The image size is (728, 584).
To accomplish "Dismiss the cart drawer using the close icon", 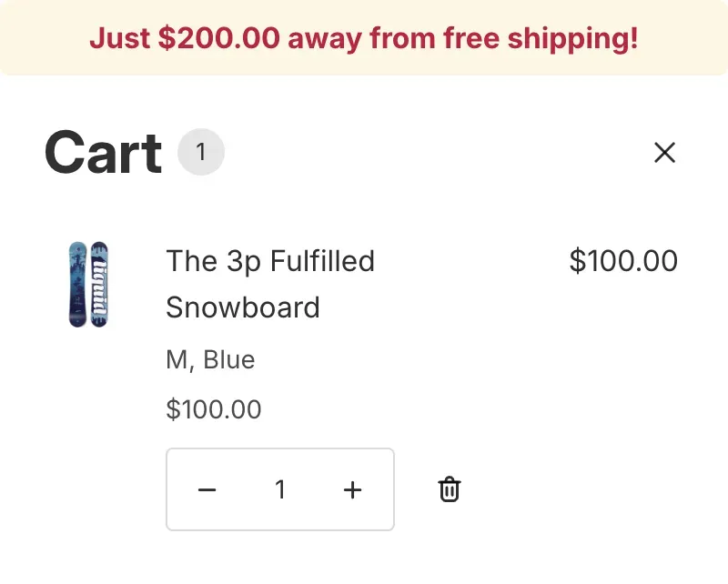I will [665, 153].
